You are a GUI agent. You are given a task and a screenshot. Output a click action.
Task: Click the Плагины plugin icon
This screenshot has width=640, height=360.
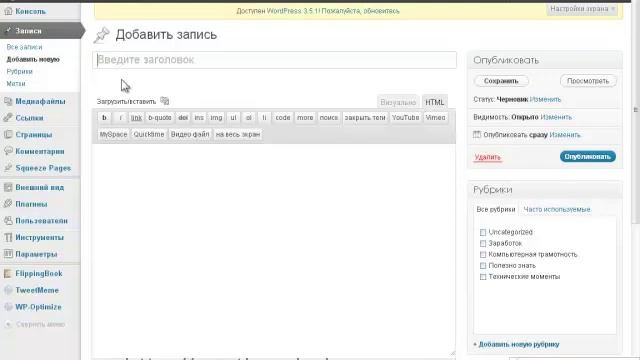[x=8, y=204]
